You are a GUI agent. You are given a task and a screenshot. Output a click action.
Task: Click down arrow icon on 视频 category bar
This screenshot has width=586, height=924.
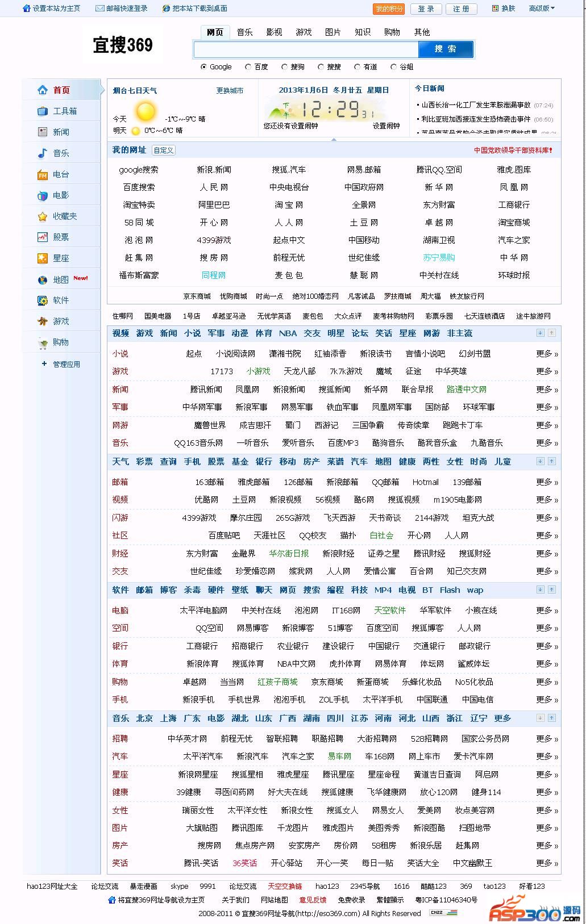(x=541, y=333)
